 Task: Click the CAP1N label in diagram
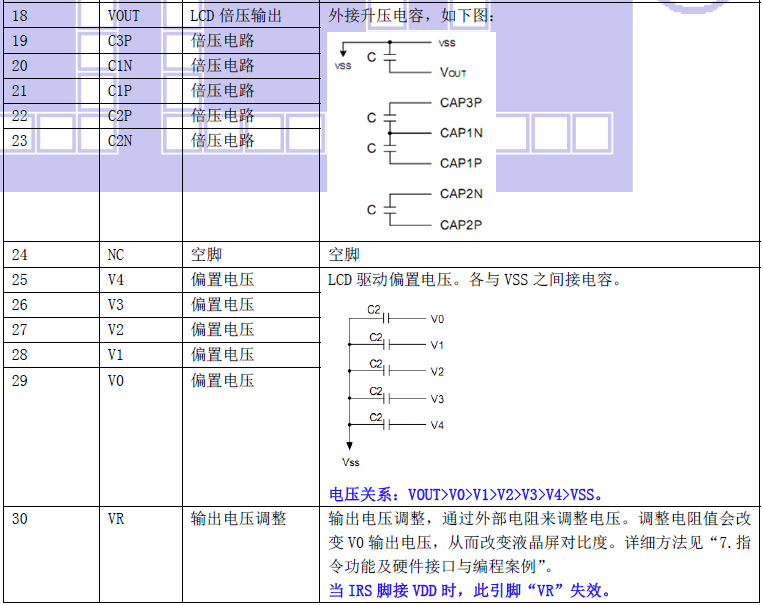tap(461, 133)
